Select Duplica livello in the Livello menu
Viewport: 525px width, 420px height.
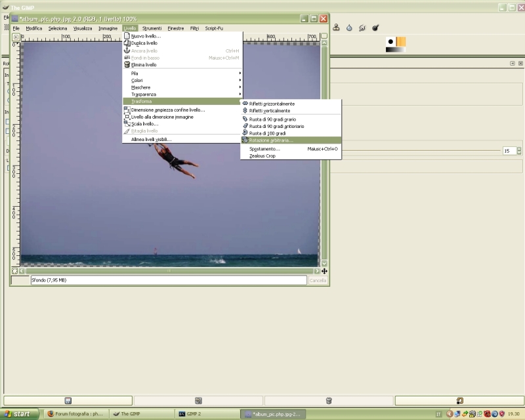point(144,43)
